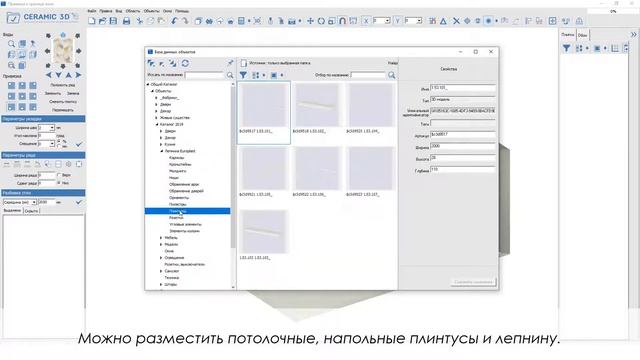This screenshot has height=360, width=640.
Task: Open search with the binoculars icon
Action: pos(209,21)
